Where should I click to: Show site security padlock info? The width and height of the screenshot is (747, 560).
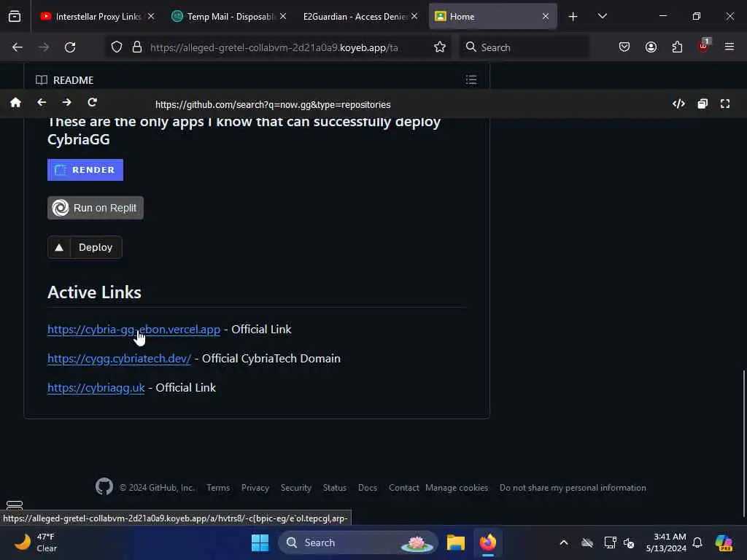point(136,47)
